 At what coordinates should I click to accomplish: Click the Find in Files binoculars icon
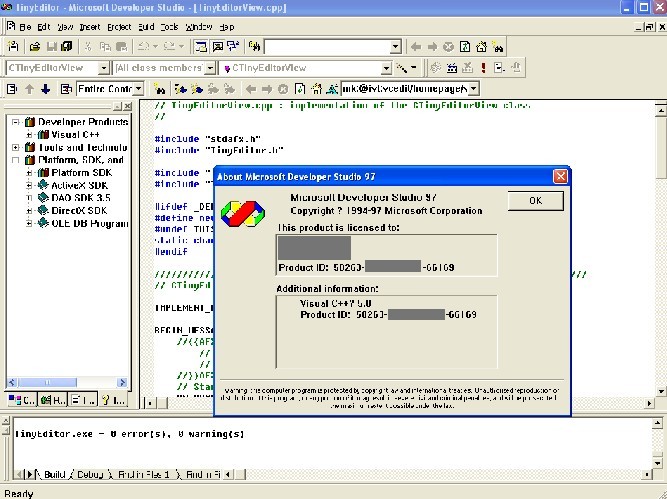click(254, 46)
